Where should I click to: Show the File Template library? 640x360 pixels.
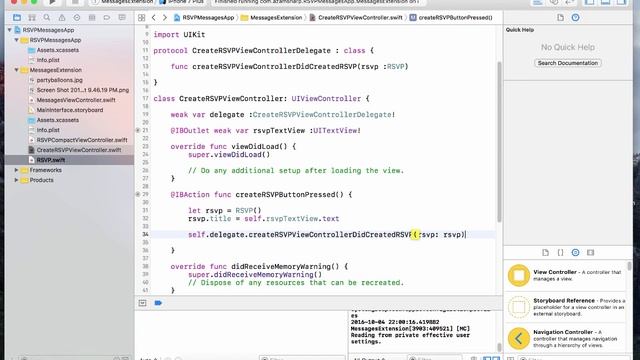pyautogui.click(x=545, y=253)
